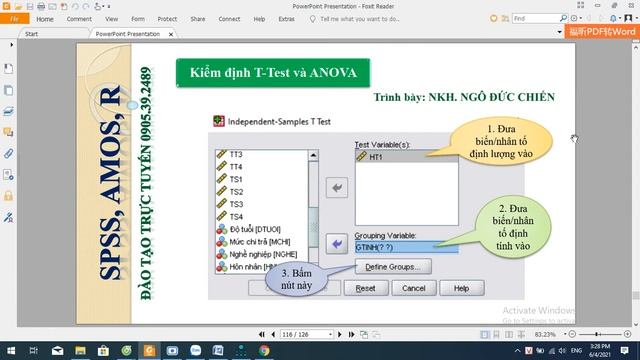Open Windows Action Center notifications
This screenshot has width=640, height=360.
(624, 351)
